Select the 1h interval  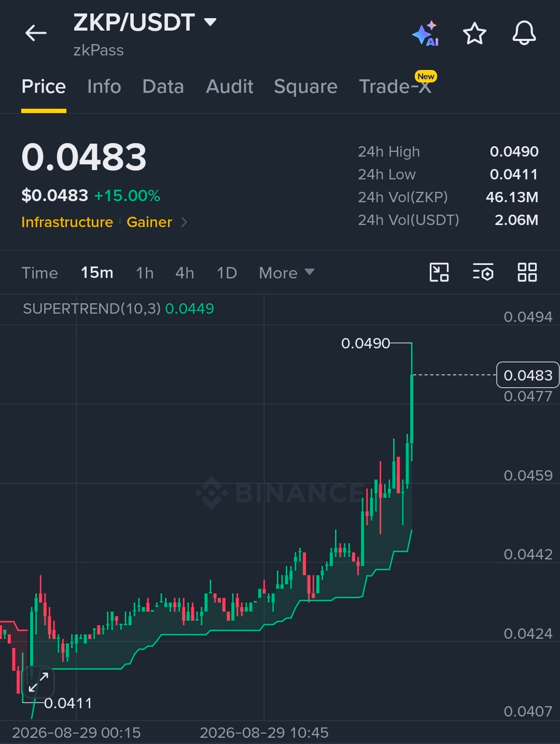pos(145,273)
